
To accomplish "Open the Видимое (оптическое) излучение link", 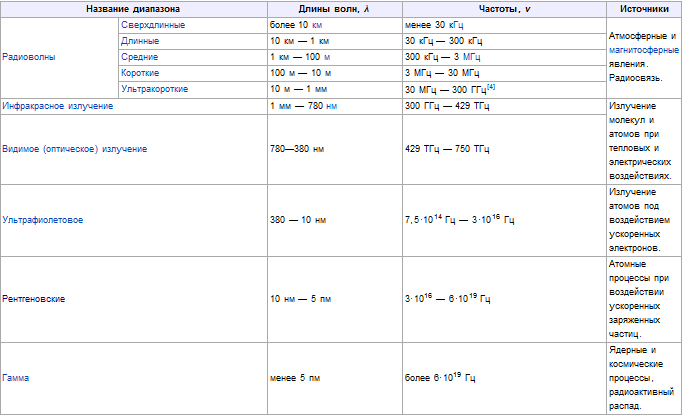I will click(74, 149).
